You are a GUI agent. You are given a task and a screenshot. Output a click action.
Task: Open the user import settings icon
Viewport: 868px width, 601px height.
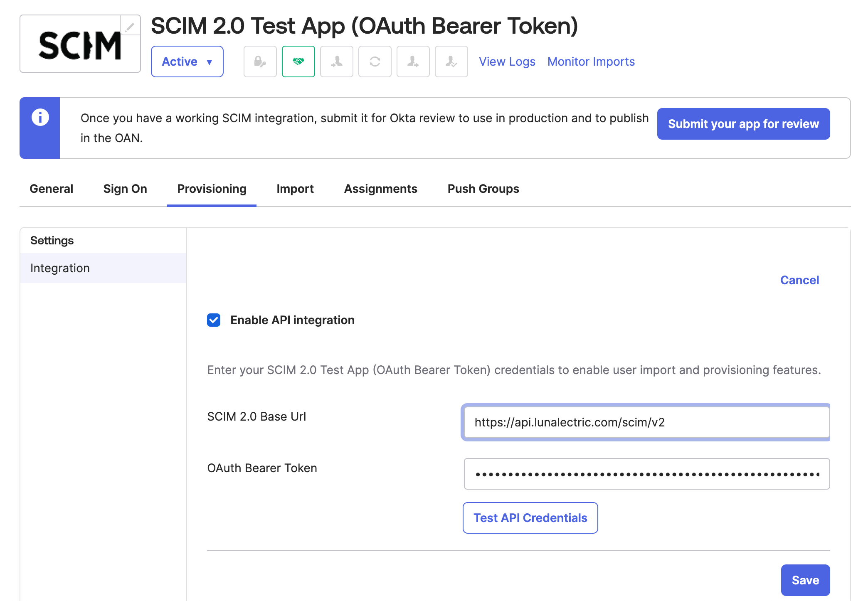(x=337, y=62)
